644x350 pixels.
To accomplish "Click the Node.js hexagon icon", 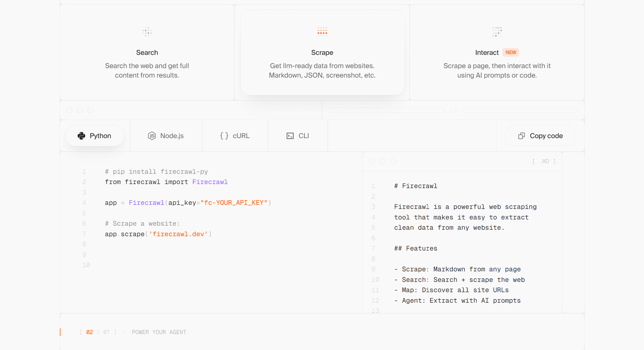I will click(x=152, y=136).
